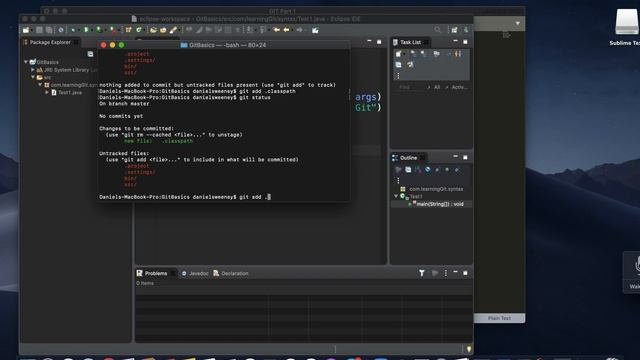Minimize the Outline view panel

point(456,157)
